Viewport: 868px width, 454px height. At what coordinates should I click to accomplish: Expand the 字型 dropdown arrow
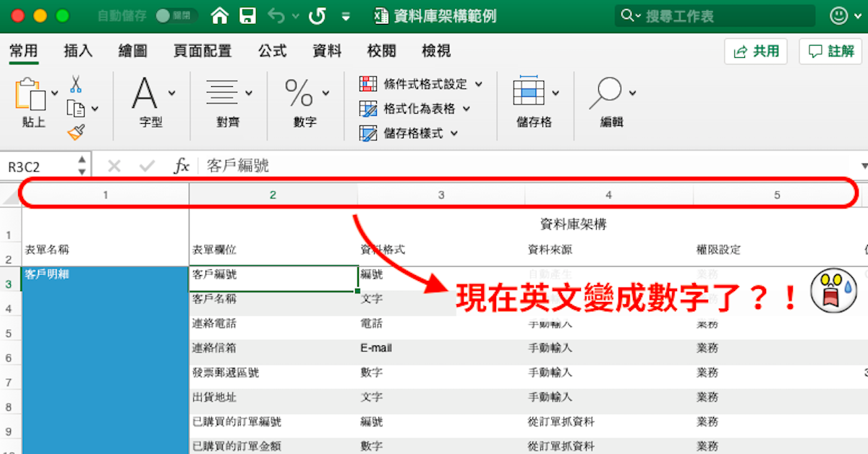click(171, 93)
